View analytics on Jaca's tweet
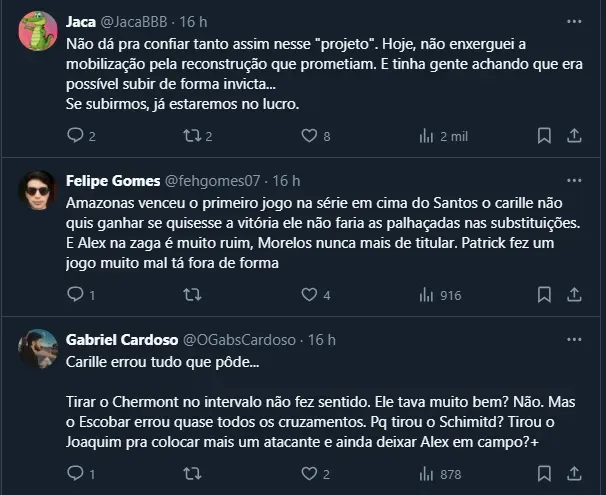The height and width of the screenshot is (495, 606). click(426, 135)
